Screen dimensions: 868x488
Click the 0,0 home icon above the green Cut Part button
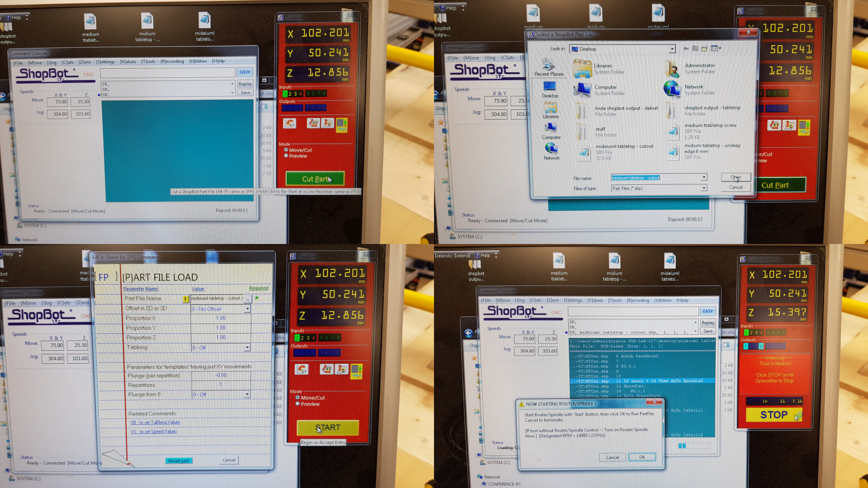click(x=290, y=123)
